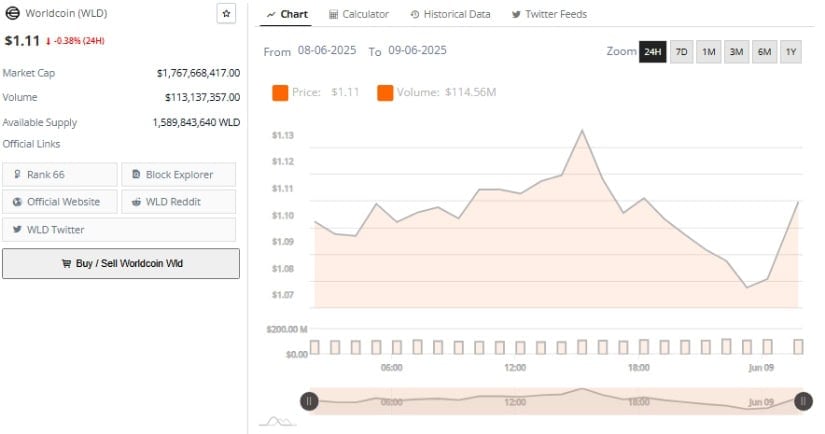
Task: Click the favorite star icon next to Worldcoin
Action: coord(226,14)
